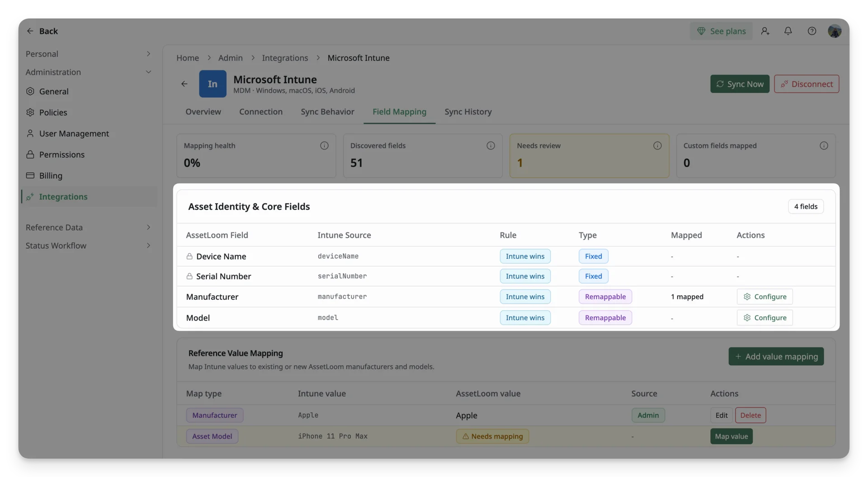Click Intune wins rule for Manufacturer
868x477 pixels.
pos(525,297)
